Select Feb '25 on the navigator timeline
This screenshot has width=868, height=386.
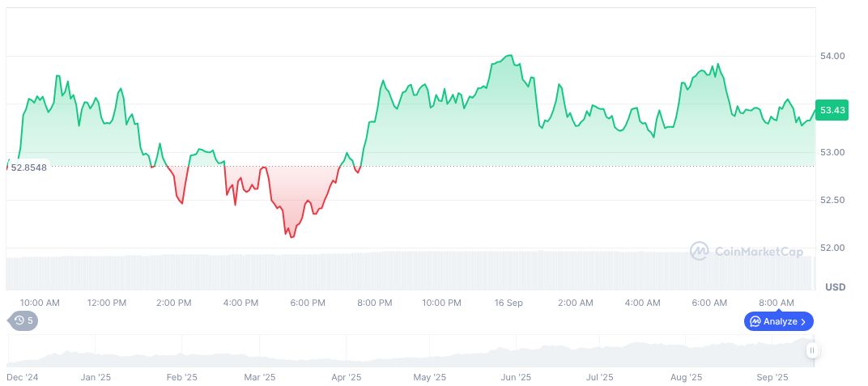pyautogui.click(x=181, y=377)
